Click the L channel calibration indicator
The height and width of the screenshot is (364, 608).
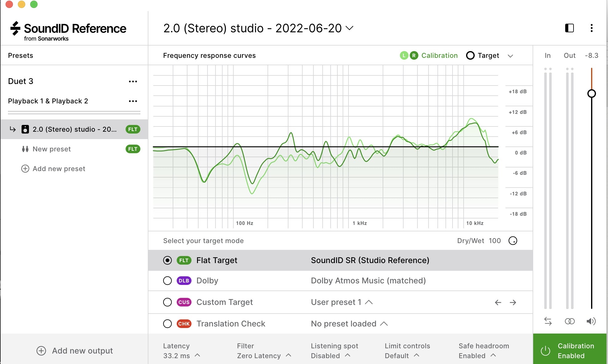click(x=403, y=55)
